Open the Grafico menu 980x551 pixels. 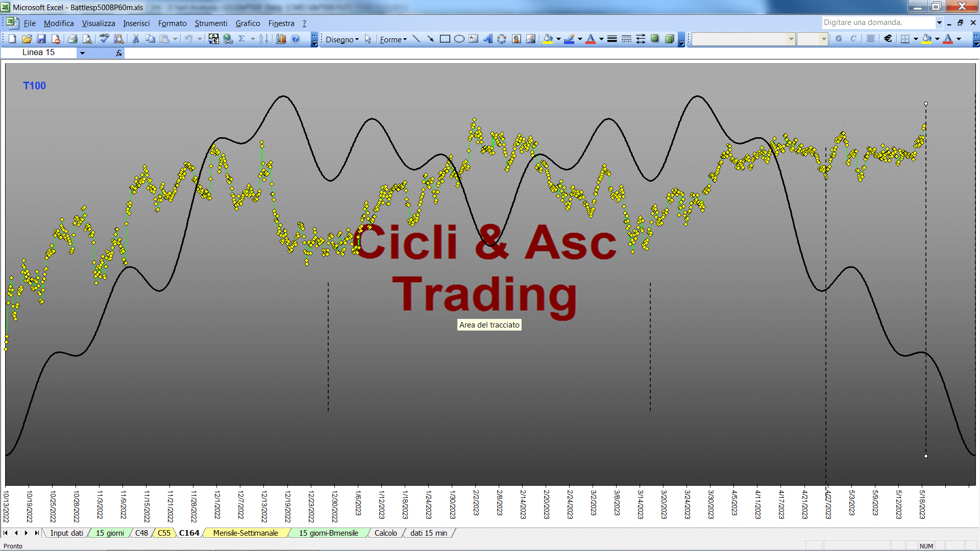click(x=248, y=23)
